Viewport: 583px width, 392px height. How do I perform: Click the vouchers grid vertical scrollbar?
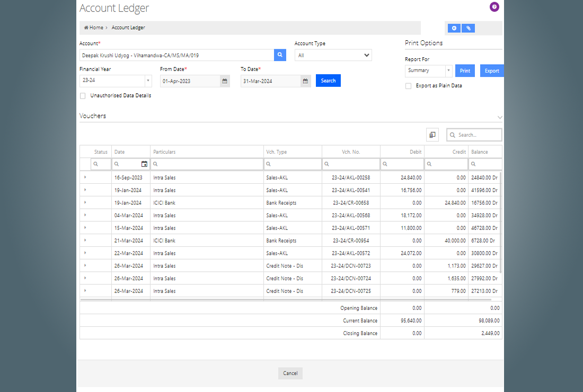point(500,222)
